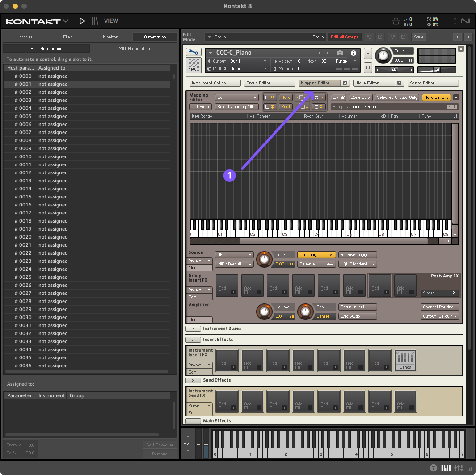
Task: Click the Volume knob in Amplifier
Action: (264, 311)
